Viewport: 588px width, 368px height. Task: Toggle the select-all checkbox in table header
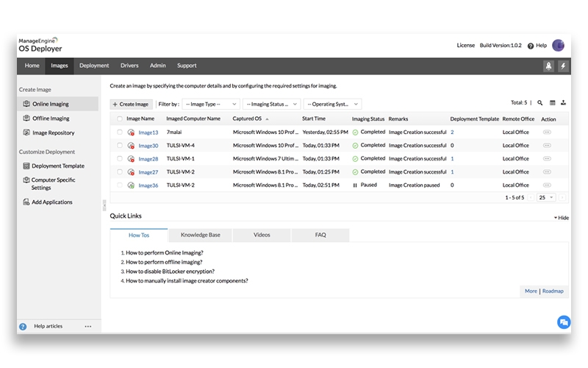coord(120,118)
